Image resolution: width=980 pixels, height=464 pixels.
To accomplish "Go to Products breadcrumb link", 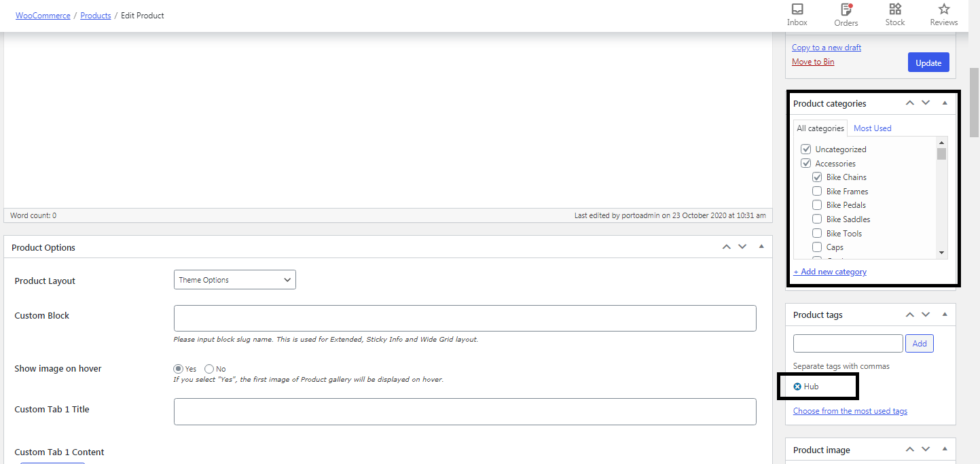I will (x=96, y=16).
